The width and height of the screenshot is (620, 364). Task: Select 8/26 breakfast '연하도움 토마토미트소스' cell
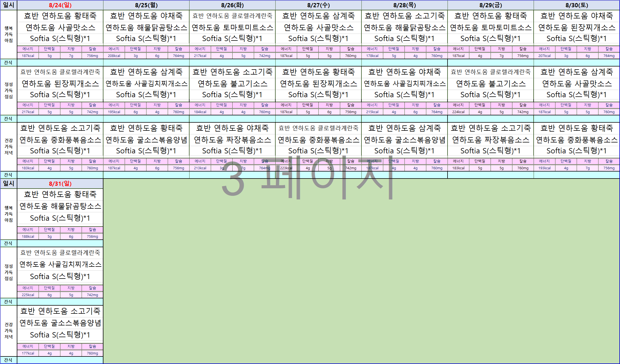(232, 27)
